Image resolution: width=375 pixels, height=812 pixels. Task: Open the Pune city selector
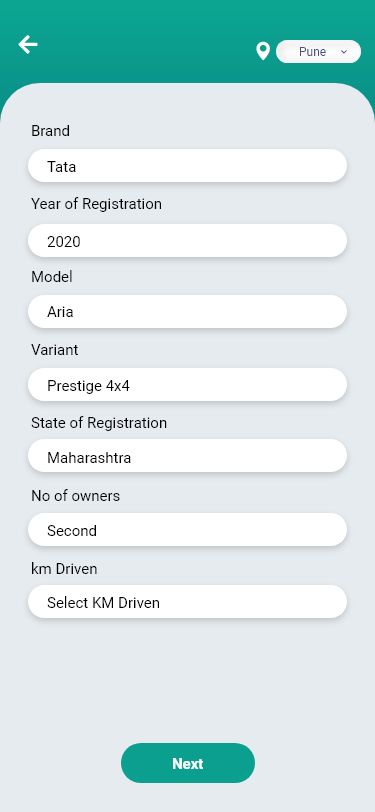click(x=319, y=52)
